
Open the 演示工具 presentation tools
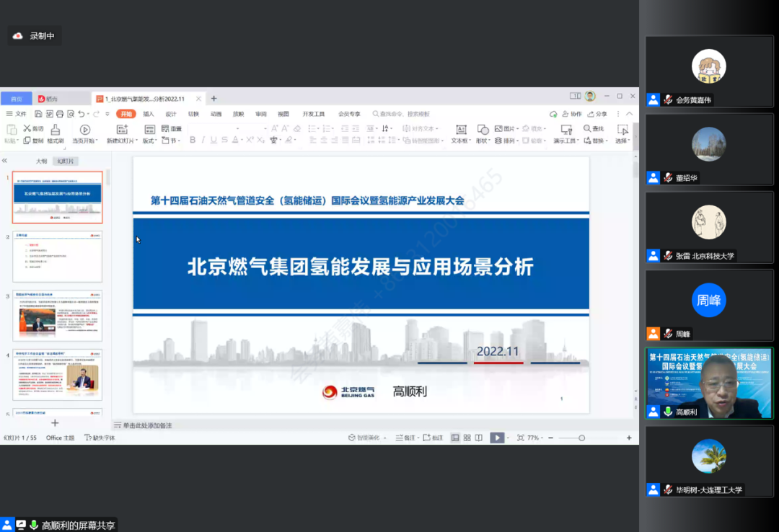point(568,140)
